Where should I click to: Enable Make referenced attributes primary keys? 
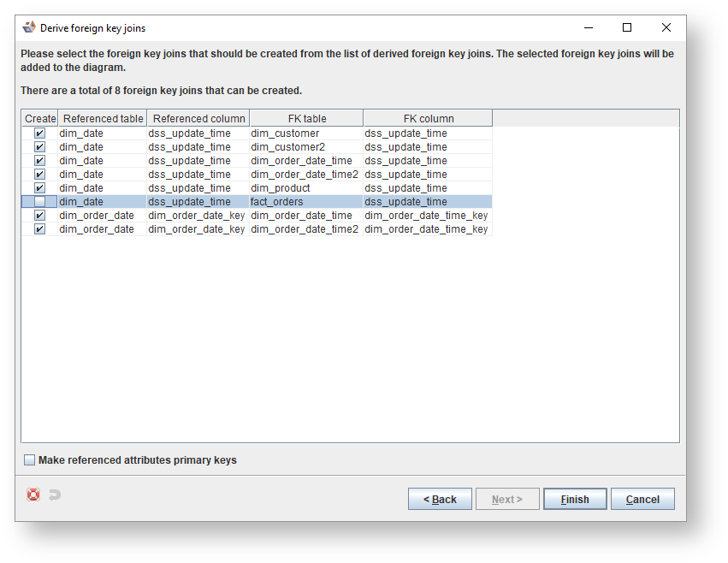[x=30, y=460]
